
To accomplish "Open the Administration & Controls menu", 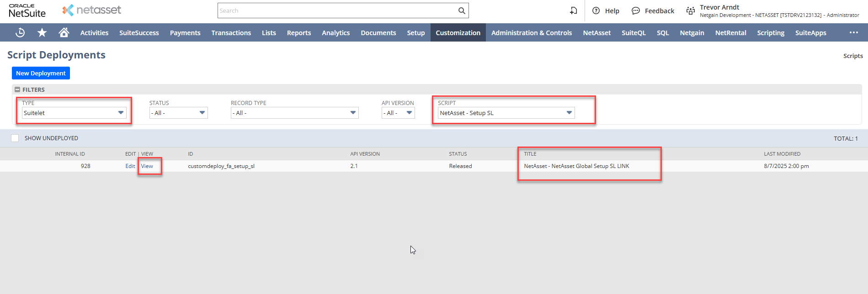I will (x=532, y=32).
